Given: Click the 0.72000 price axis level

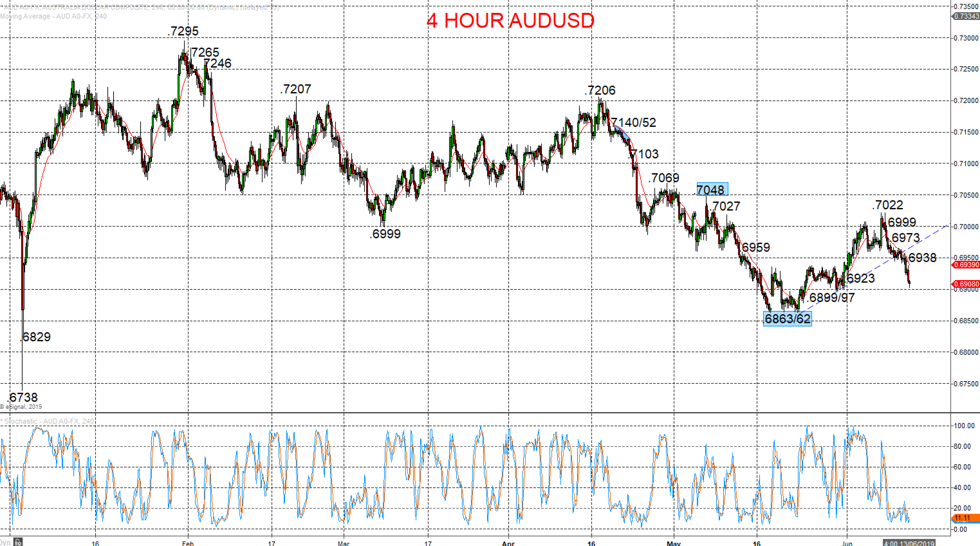Looking at the screenshot, I should pyautogui.click(x=966, y=101).
